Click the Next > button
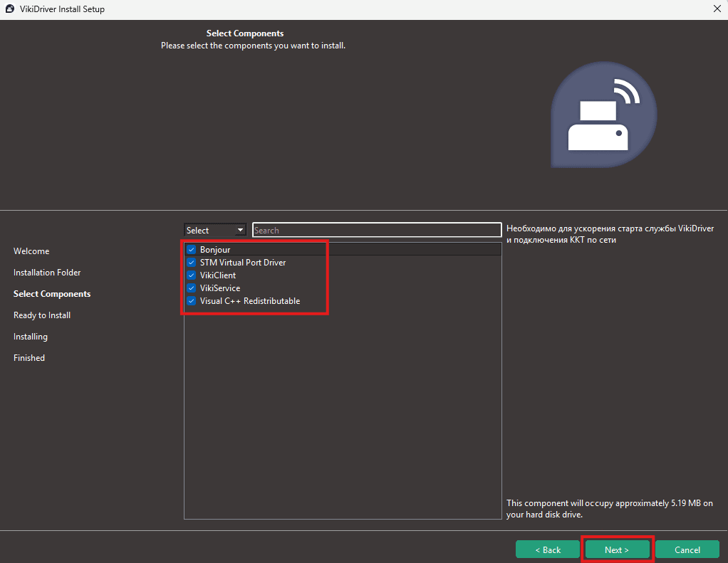 point(617,549)
